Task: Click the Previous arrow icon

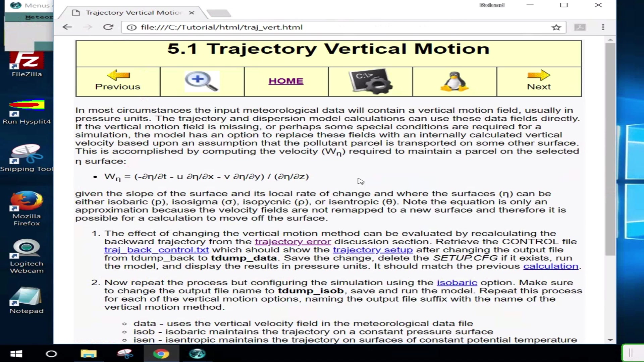Action: [118, 75]
